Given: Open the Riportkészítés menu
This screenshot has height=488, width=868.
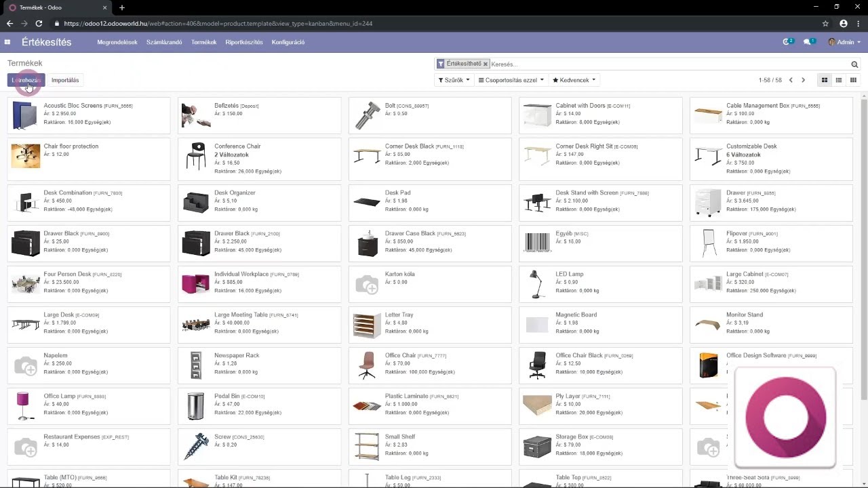Looking at the screenshot, I should pyautogui.click(x=244, y=42).
